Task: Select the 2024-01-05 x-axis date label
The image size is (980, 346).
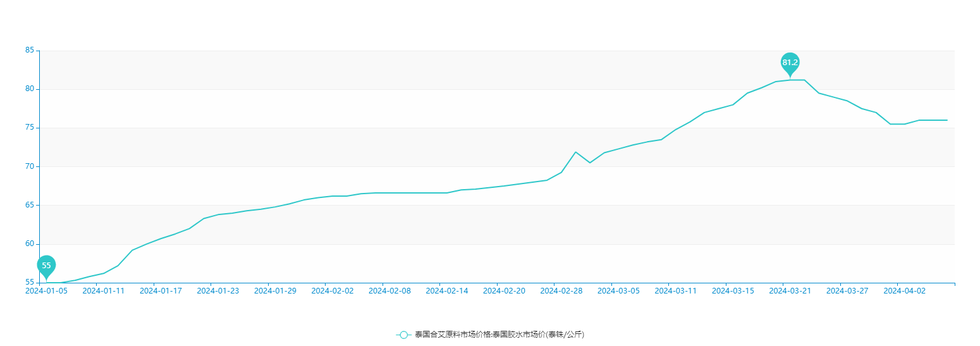Action: (x=46, y=291)
